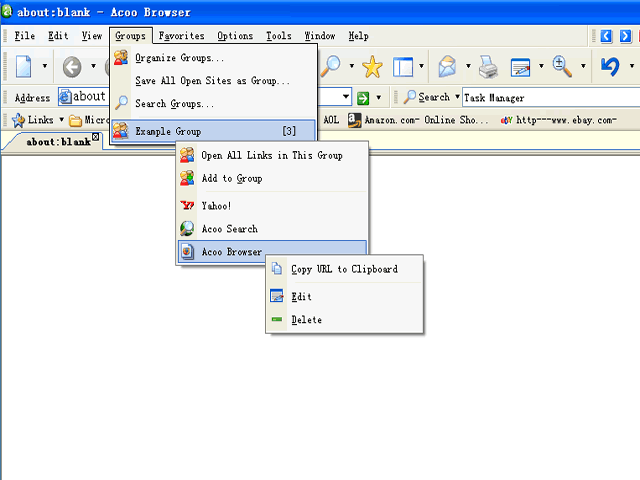This screenshot has height=480, width=640.
Task: Click the eBay bookmark icon
Action: [507, 120]
